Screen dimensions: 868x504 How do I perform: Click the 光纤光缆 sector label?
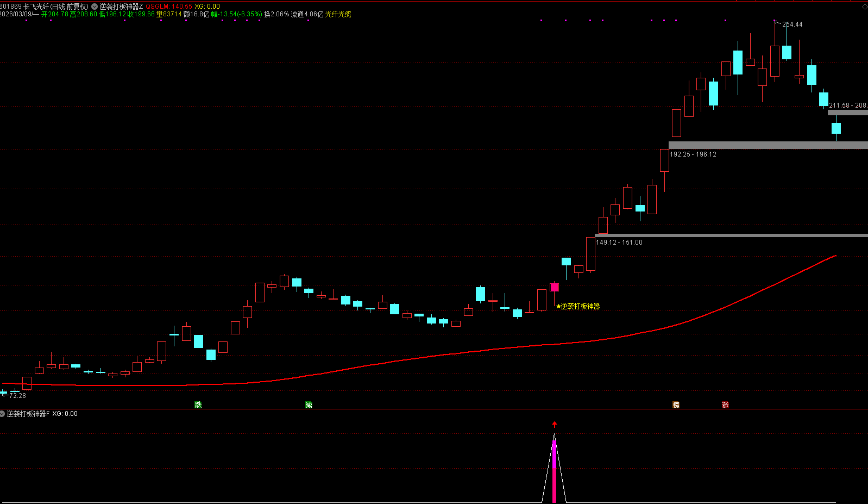click(338, 14)
